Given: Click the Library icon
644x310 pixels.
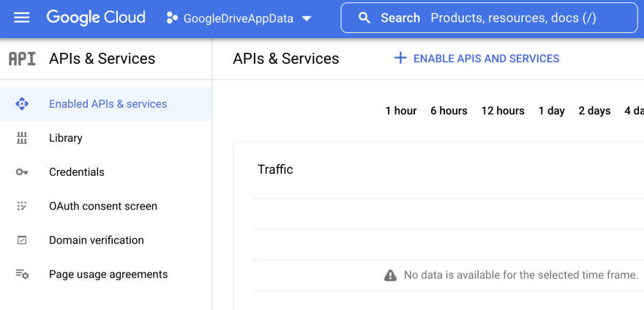Looking at the screenshot, I should (x=22, y=138).
